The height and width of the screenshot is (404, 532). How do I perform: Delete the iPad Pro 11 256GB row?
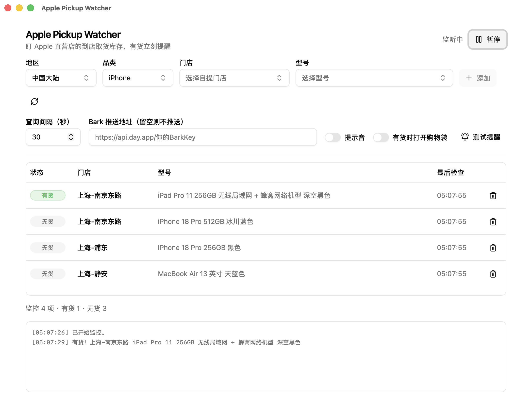pos(493,196)
